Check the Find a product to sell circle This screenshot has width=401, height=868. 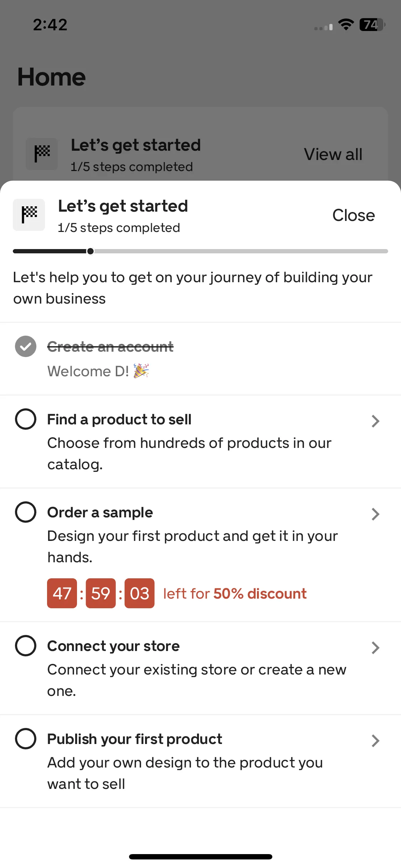coord(26,419)
